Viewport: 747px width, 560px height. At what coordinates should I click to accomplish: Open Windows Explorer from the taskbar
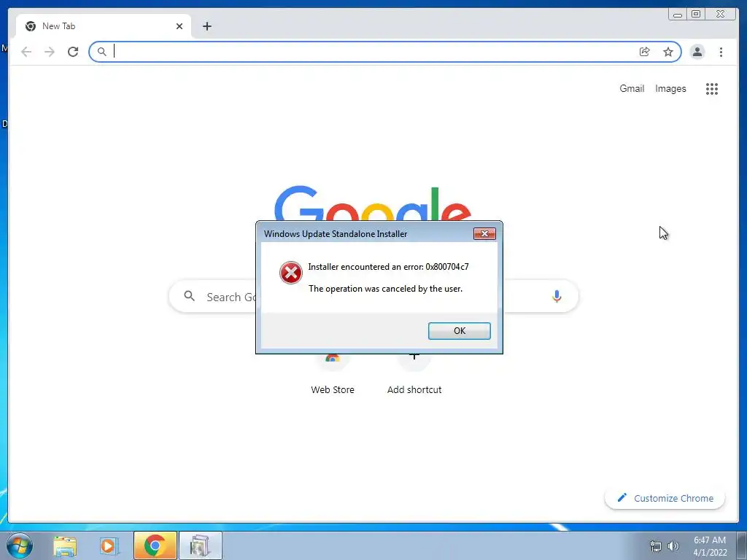pos(65,545)
